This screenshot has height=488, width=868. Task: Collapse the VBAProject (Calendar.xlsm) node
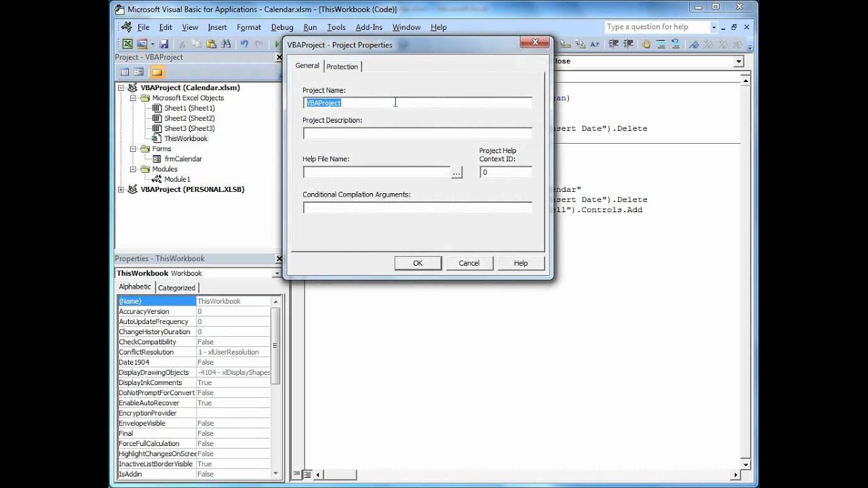(121, 87)
